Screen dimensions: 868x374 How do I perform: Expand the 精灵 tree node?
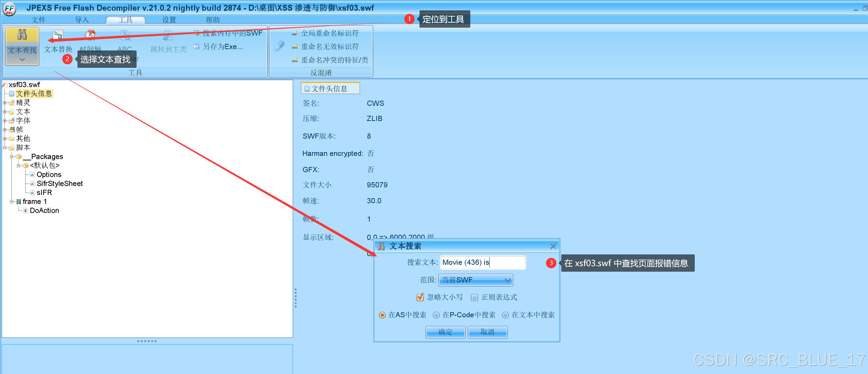4,102
